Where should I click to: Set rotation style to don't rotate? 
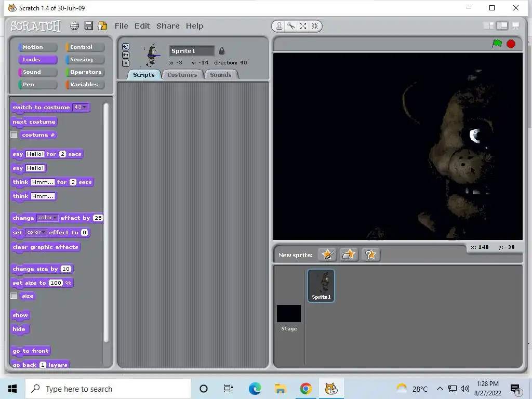coord(126,63)
